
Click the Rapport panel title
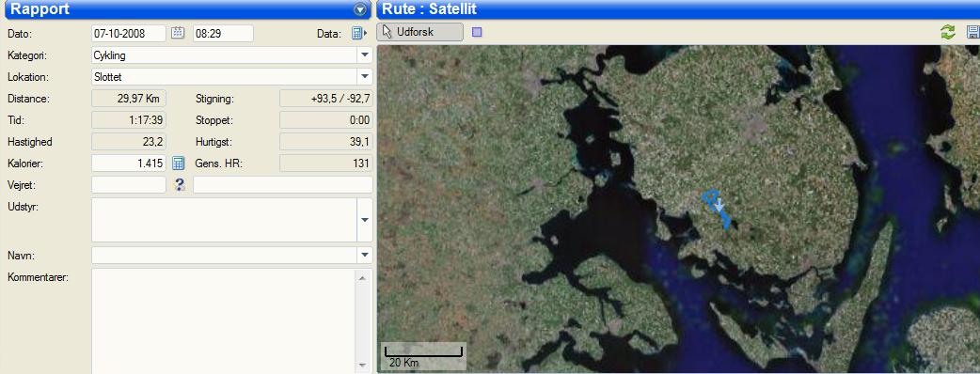pos(40,8)
